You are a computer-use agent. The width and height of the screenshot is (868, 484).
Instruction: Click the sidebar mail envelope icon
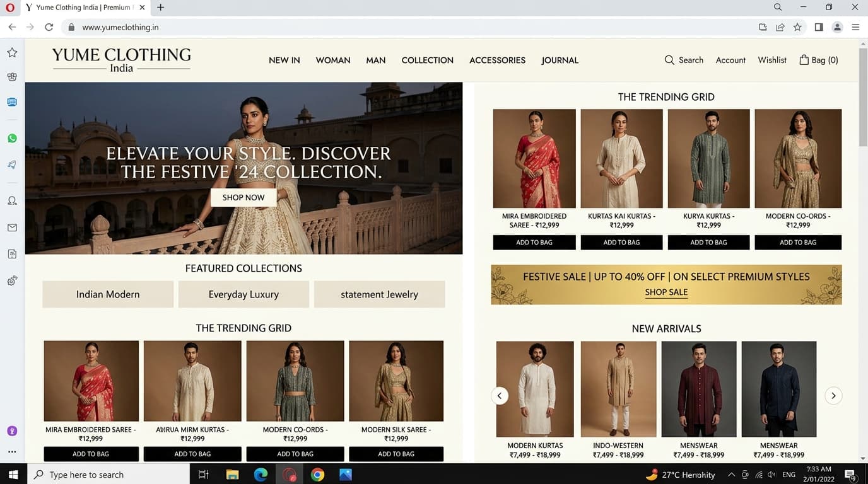(x=12, y=228)
